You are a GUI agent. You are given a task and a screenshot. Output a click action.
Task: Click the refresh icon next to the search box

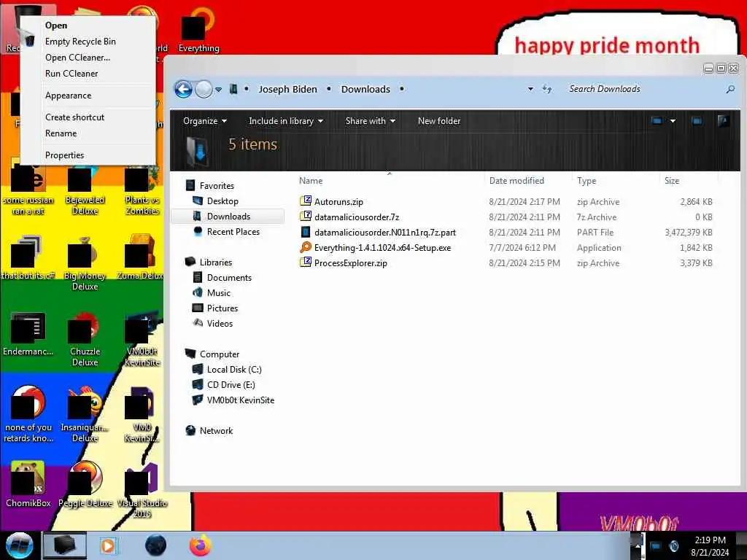pyautogui.click(x=547, y=89)
